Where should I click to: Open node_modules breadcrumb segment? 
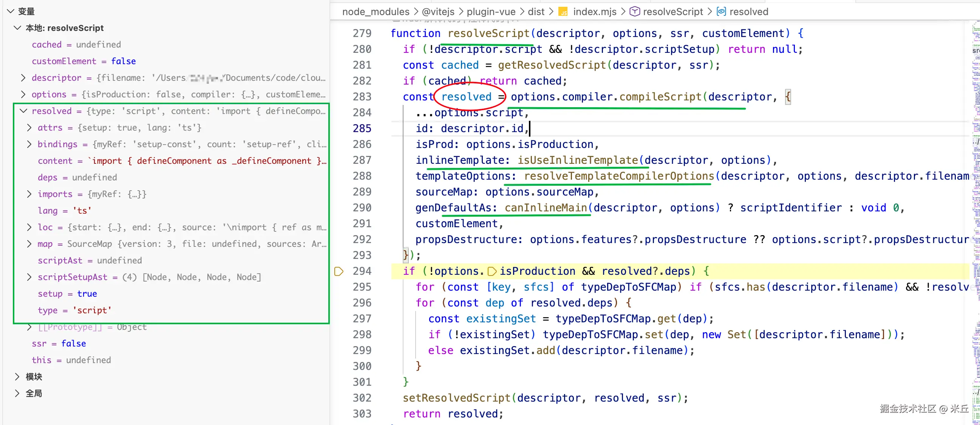coord(376,12)
